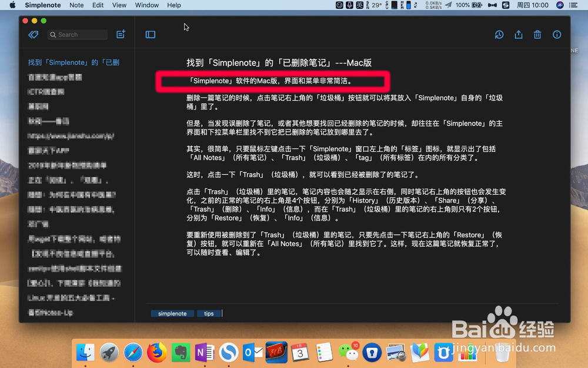Open the Note menu

(76, 5)
